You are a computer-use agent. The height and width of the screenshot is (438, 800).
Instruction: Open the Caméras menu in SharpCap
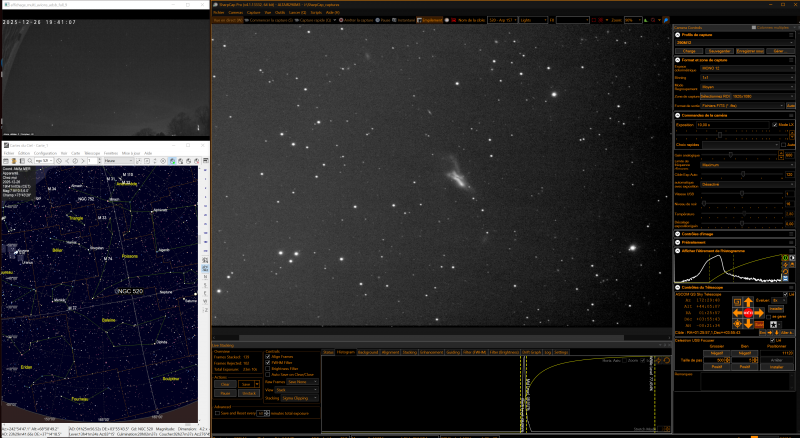coord(236,12)
